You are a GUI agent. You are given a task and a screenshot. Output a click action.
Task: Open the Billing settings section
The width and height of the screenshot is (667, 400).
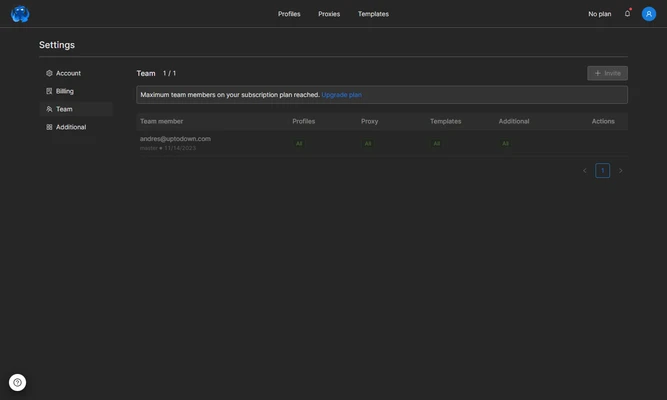click(x=76, y=91)
